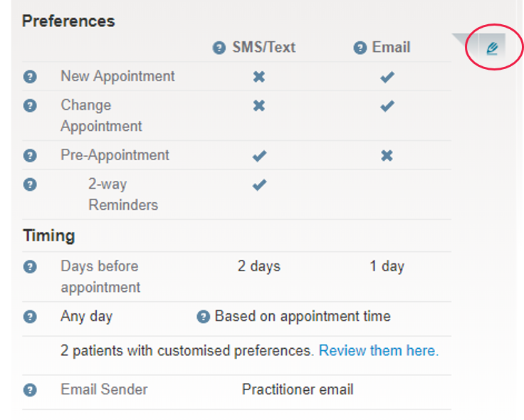The height and width of the screenshot is (420, 524).
Task: Click the 1 day Email timing value
Action: (x=387, y=266)
